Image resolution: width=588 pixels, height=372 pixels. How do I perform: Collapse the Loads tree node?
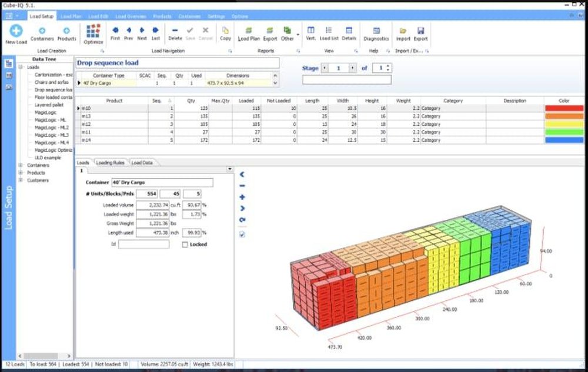point(21,67)
